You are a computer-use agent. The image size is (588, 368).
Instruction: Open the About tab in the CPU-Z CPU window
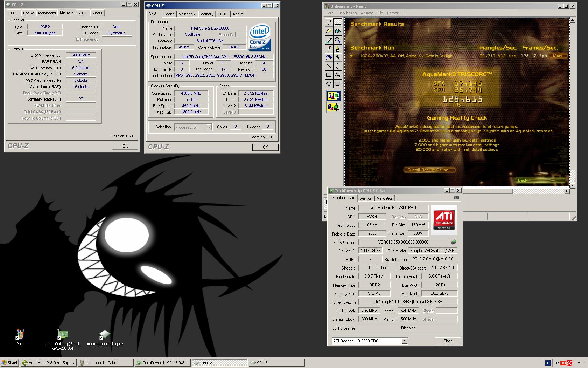coord(238,14)
